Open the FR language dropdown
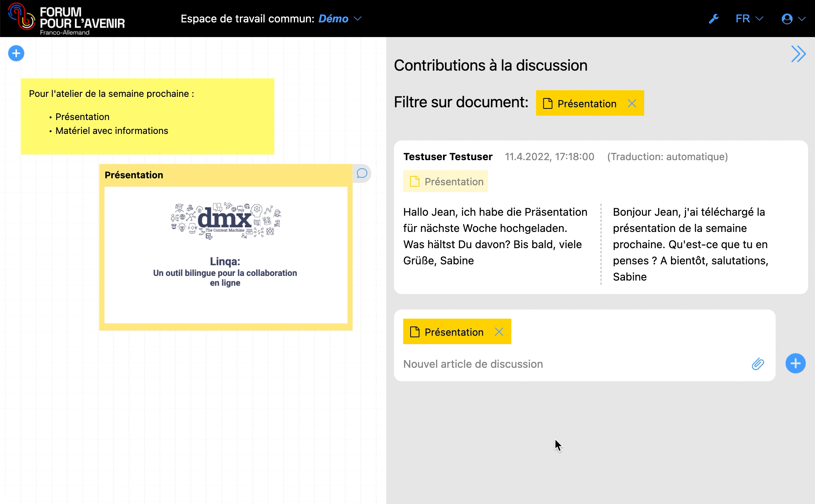815x504 pixels. click(759, 18)
